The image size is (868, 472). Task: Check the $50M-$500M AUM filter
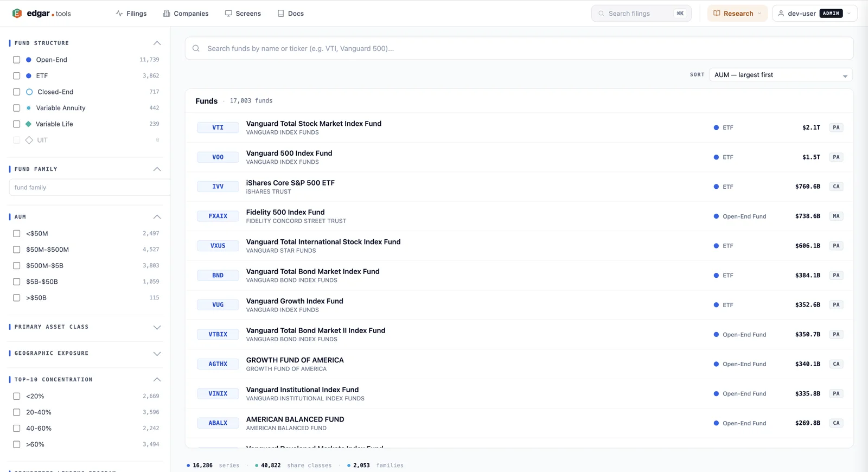(x=17, y=250)
